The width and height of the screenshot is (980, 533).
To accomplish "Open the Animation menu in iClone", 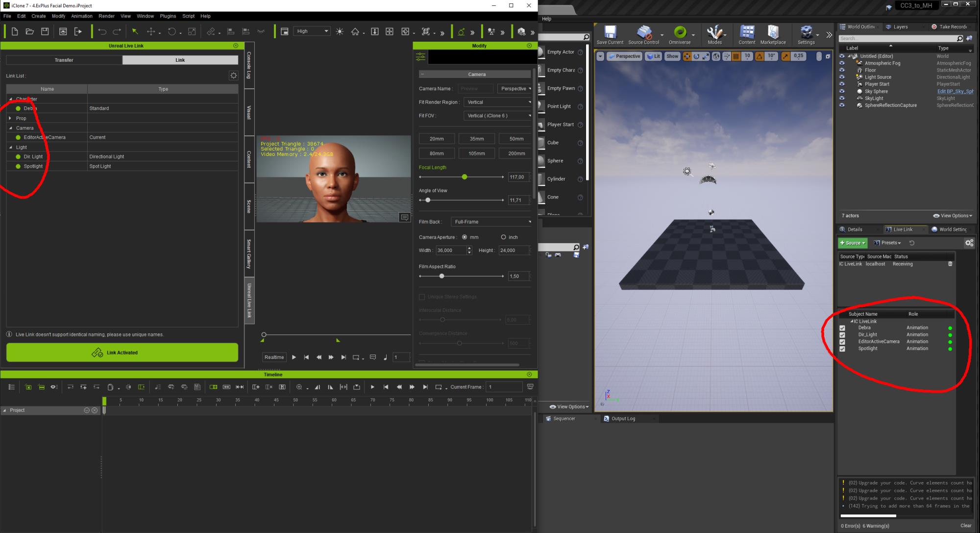I will pos(82,16).
